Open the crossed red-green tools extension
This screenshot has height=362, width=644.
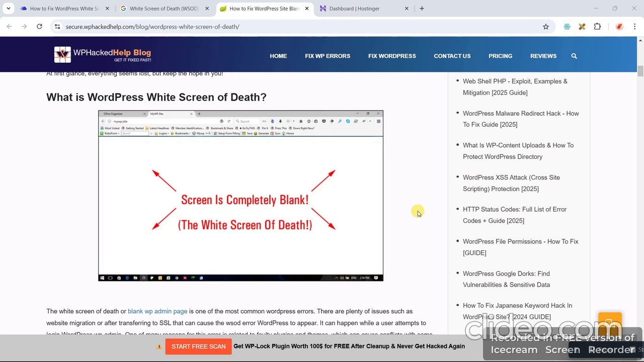582,27
